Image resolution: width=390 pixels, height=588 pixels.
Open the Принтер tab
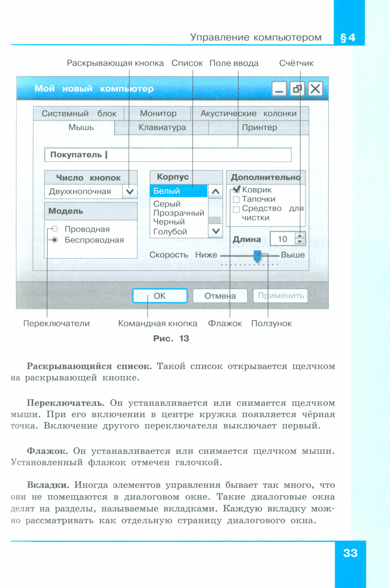(259, 128)
